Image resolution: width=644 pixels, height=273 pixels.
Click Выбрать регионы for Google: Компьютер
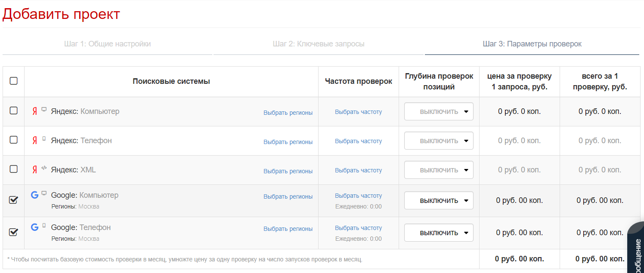coord(288,196)
